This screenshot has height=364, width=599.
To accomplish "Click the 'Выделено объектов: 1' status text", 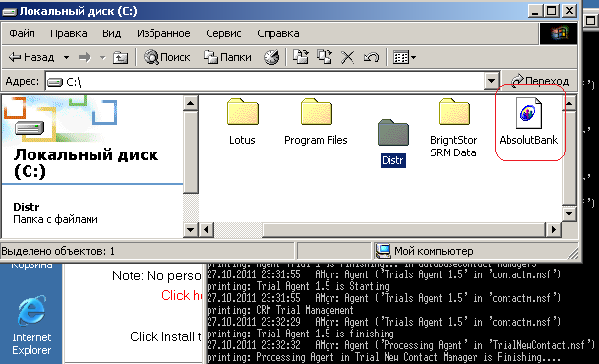I will pos(58,251).
